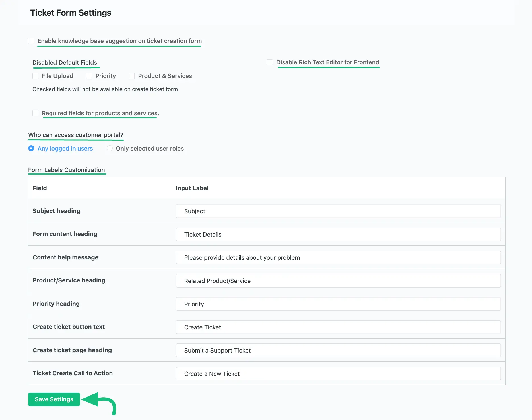The image size is (532, 420).
Task: Enable knowledge base suggestion checkbox
Action: pos(31,41)
